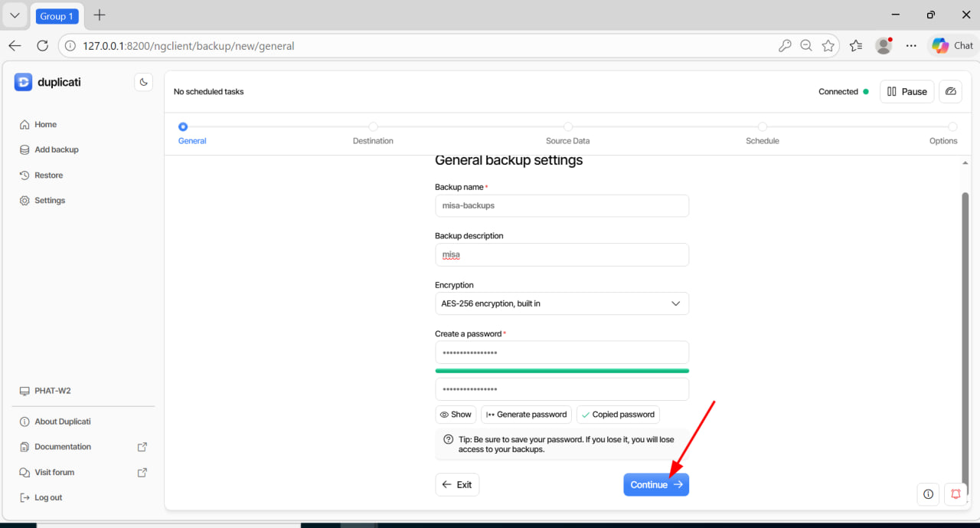Click Generate password button
Viewport: 980px width, 528px height.
tap(526, 415)
